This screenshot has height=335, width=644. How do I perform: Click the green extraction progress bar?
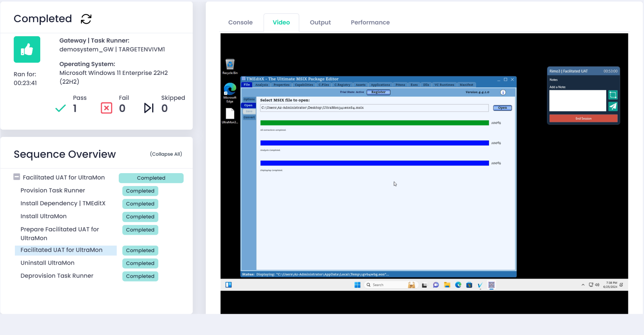click(374, 123)
